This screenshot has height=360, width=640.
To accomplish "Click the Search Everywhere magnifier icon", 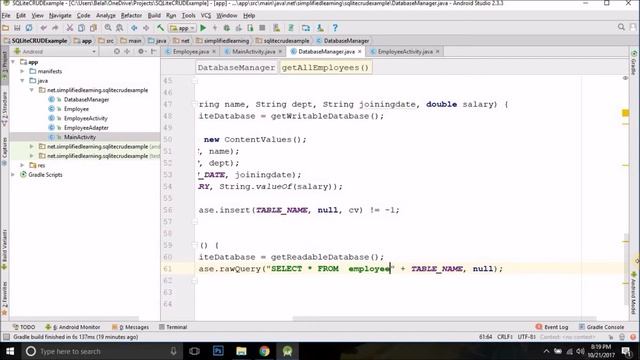I will point(621,27).
